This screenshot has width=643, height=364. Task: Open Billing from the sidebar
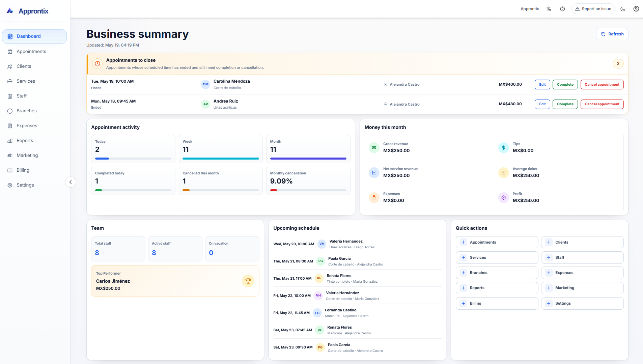tap(34, 170)
